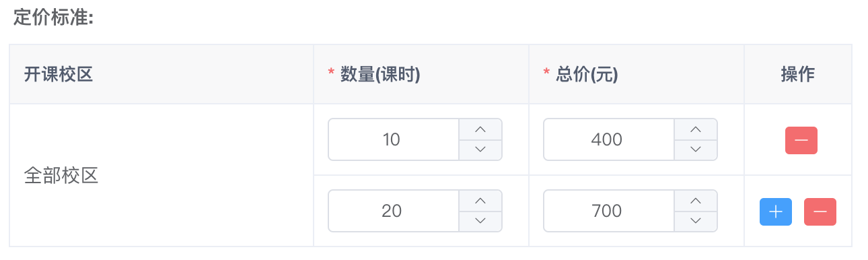Click the 全部校区 campus cell
Image resolution: width=868 pixels, height=260 pixels.
[x=161, y=175]
